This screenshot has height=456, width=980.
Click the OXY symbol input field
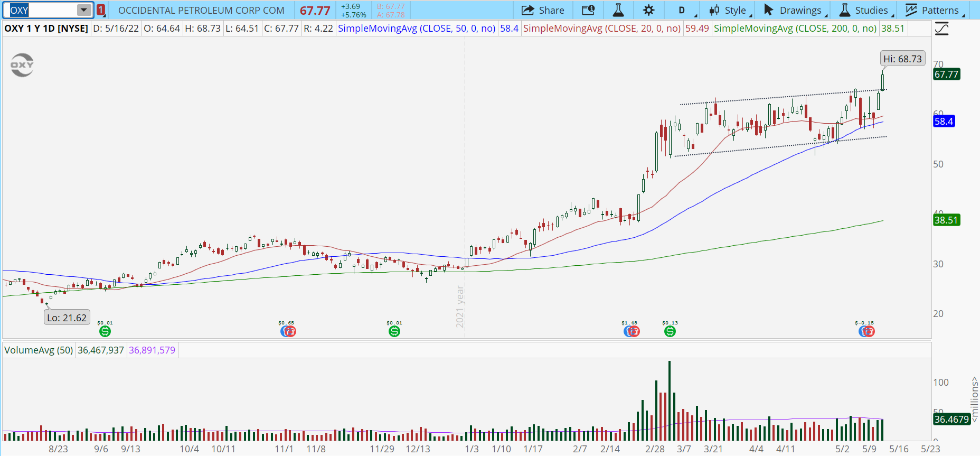pyautogui.click(x=43, y=10)
